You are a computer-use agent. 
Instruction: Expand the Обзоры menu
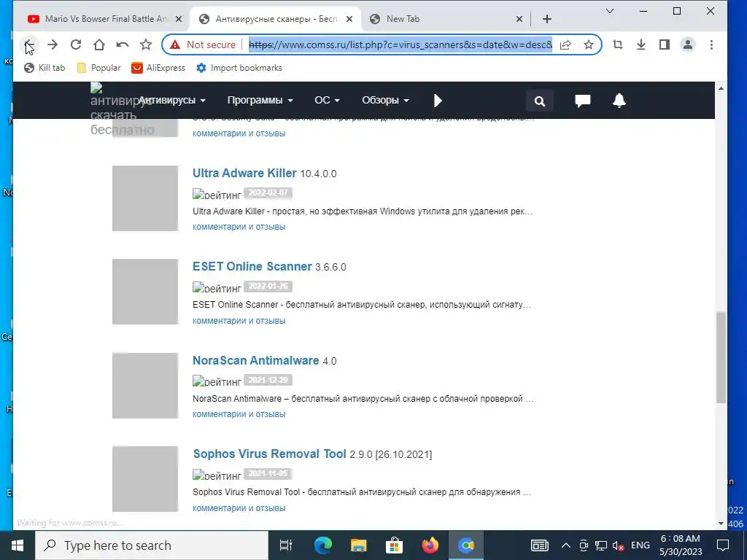coord(385,100)
